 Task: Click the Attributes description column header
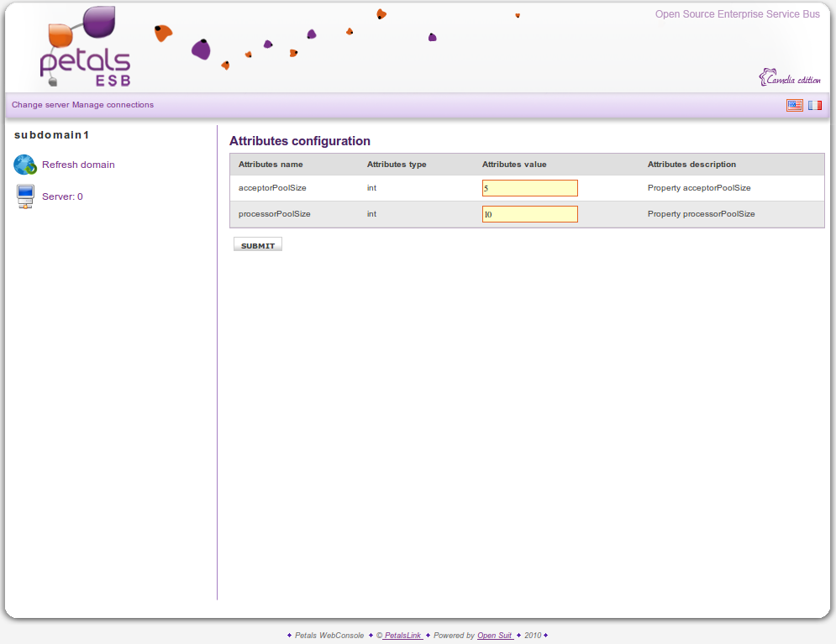point(691,165)
